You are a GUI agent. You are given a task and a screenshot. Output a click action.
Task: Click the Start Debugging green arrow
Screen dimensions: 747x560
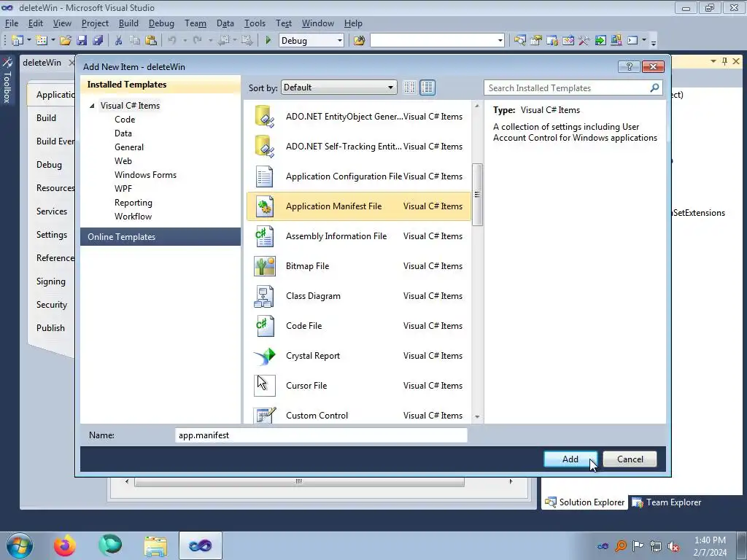[x=268, y=41]
